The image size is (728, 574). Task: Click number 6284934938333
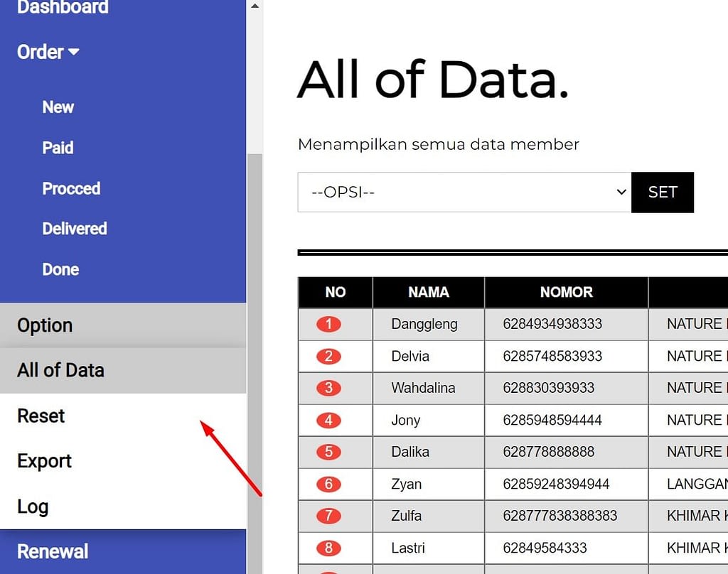[552, 324]
